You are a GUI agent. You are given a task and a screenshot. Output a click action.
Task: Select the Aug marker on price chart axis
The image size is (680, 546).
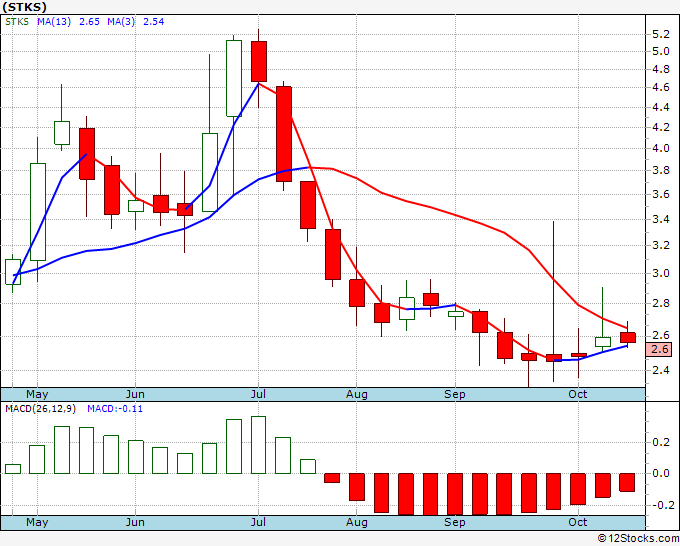point(357,394)
